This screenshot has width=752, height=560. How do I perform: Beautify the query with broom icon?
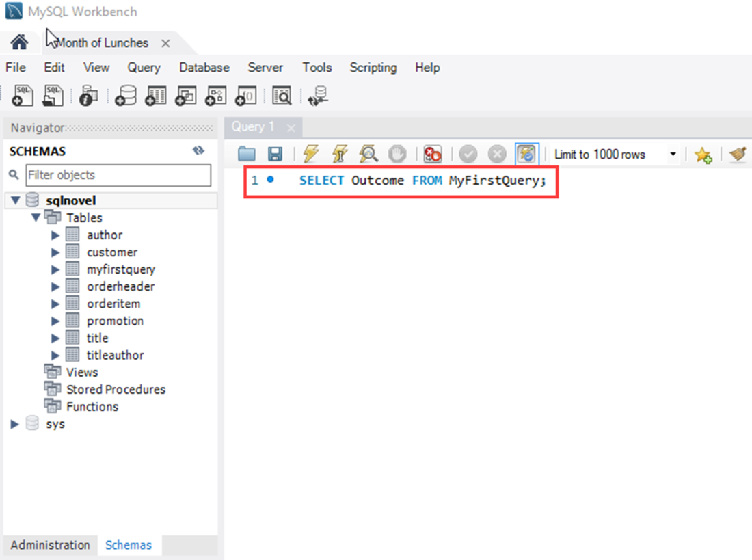click(x=738, y=154)
